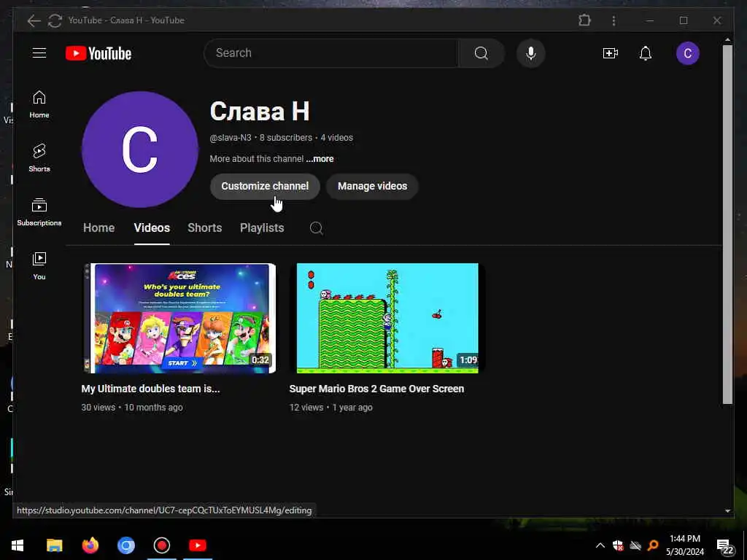Launch Firefox from the taskbar

[90, 545]
